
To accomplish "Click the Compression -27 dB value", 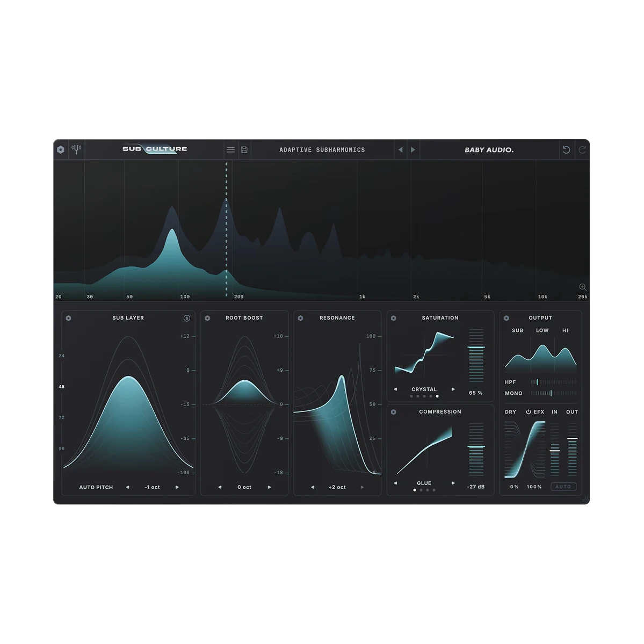I will (475, 487).
